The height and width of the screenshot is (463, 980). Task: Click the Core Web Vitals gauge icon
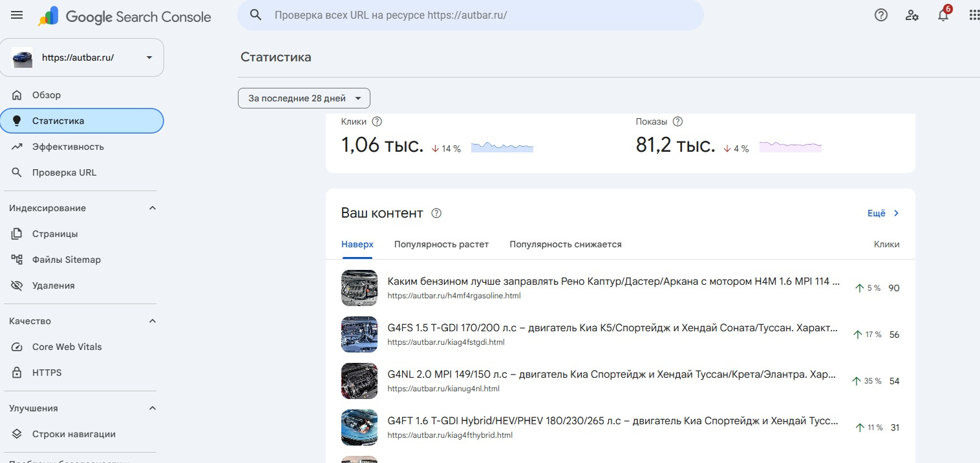17,347
